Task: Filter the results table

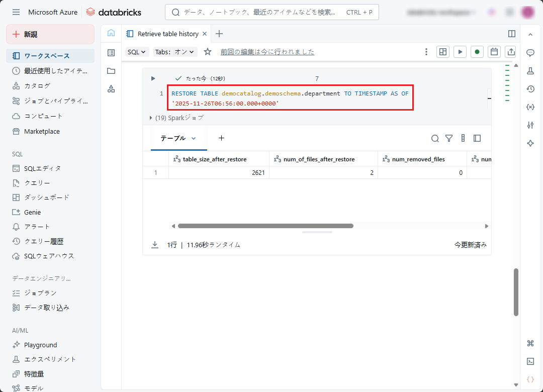Action: click(449, 138)
